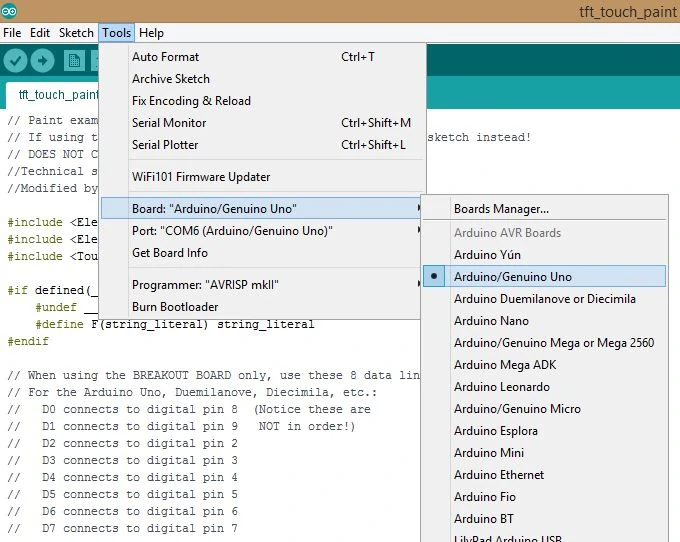Select Arduino Duemilanove or Diecimila board
680x542 pixels.
[544, 299]
